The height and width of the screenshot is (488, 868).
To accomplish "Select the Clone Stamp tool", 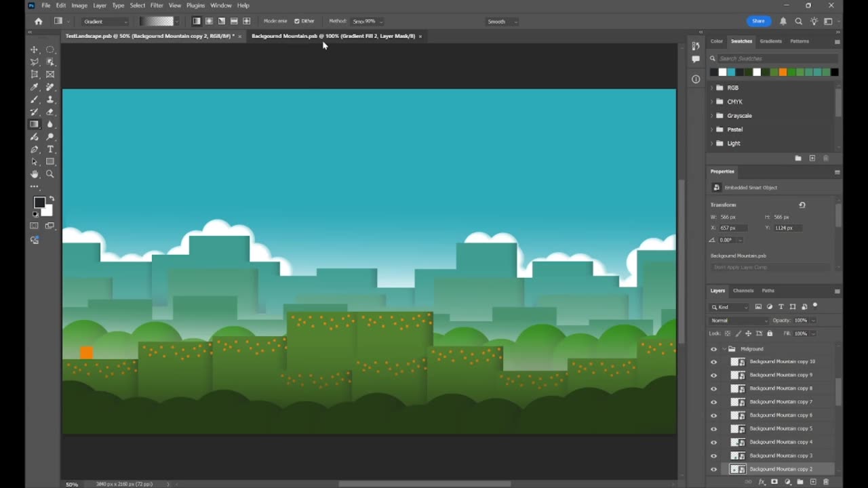I will [x=50, y=100].
